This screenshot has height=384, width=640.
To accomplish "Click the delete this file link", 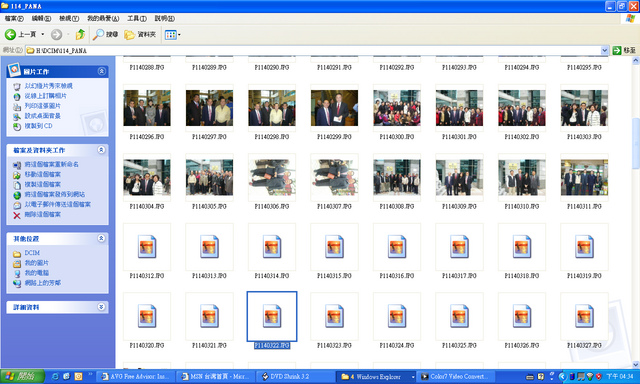I will point(42,215).
